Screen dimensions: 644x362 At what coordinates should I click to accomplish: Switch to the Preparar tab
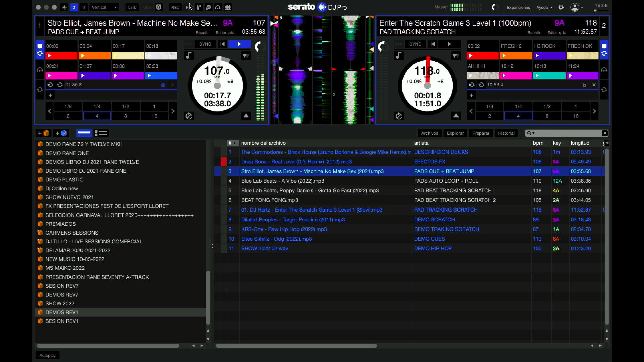(481, 133)
